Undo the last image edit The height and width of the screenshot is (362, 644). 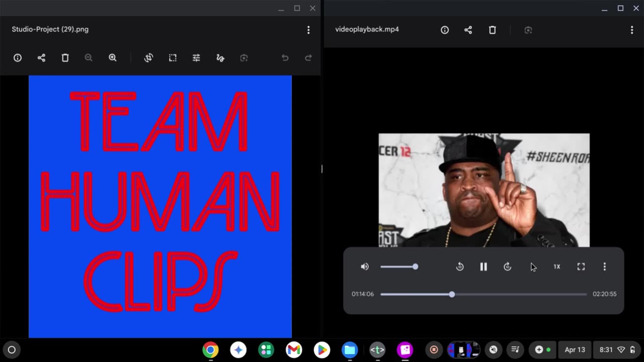pos(285,58)
